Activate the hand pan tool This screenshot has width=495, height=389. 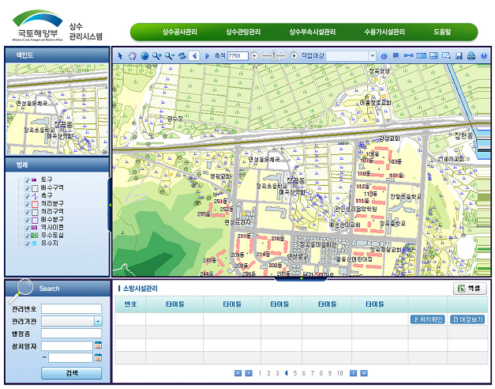pos(132,56)
